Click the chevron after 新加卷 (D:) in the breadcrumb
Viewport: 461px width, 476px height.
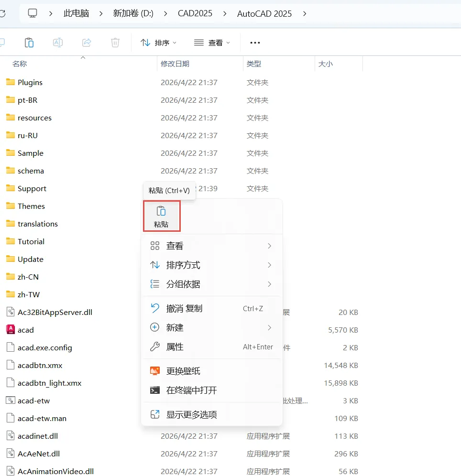click(x=165, y=14)
